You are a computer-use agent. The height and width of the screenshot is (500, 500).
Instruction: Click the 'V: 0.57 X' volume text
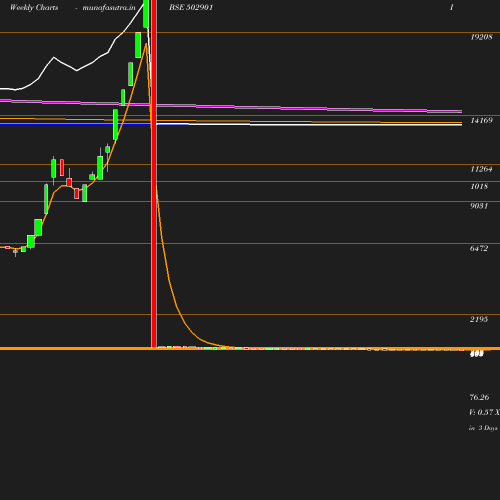pos(484,412)
